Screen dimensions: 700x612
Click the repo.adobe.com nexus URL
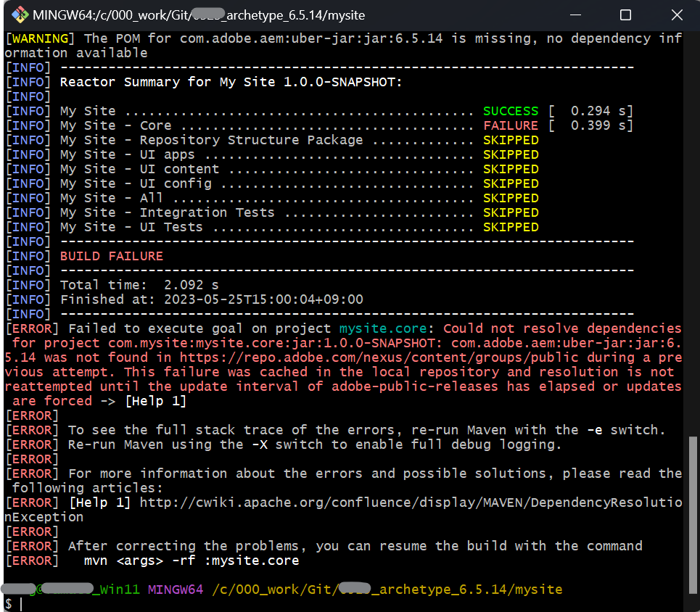(379, 357)
